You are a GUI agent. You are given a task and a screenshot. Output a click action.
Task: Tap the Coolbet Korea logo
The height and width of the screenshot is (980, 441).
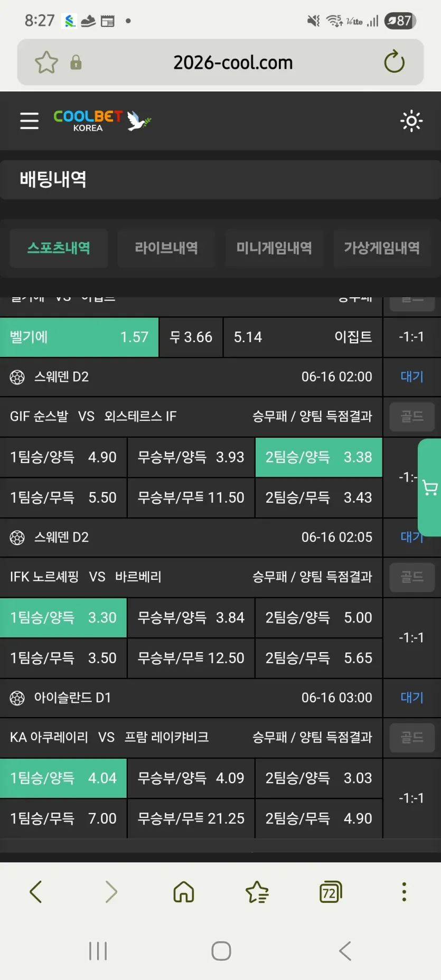pos(102,121)
